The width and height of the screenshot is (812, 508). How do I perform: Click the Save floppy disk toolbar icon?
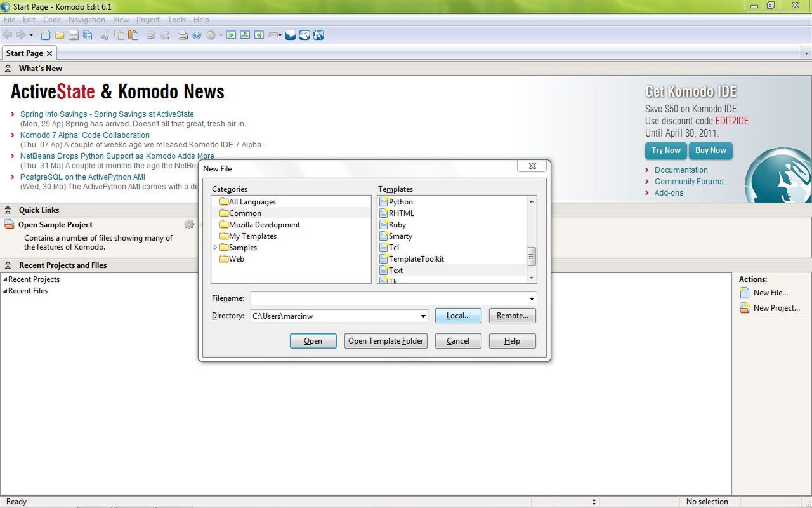[74, 36]
